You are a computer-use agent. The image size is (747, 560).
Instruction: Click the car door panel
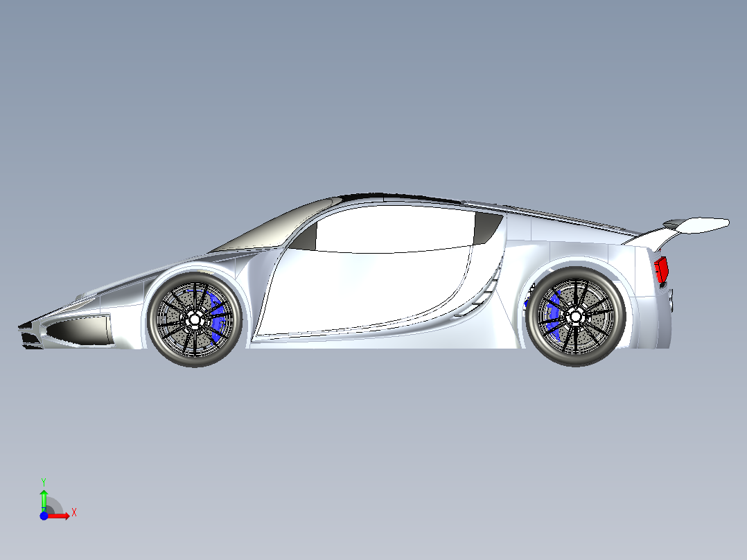(x=360, y=291)
